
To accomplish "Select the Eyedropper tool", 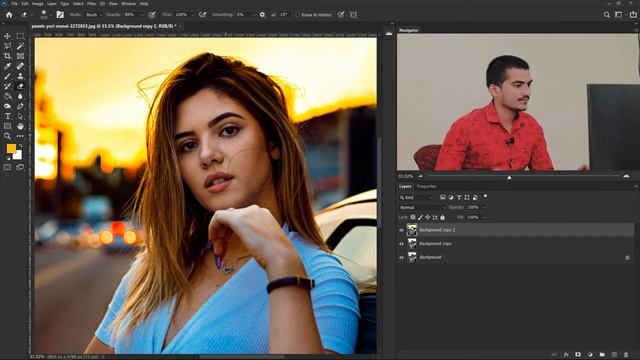I will coord(7,66).
